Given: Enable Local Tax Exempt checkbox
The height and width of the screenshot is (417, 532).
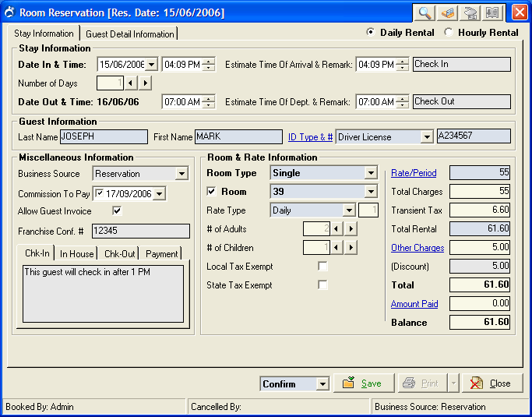Looking at the screenshot, I should click(x=322, y=267).
